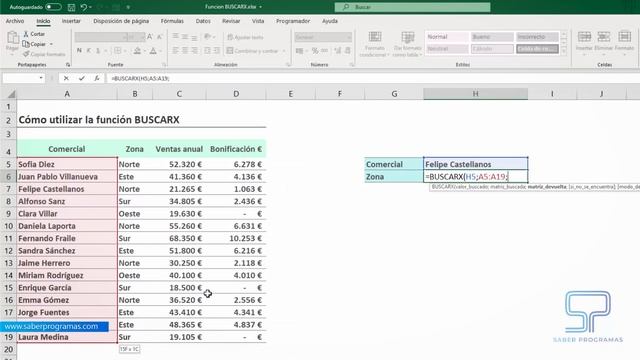Open the font color dropdown arrow
640x360 pixels.
click(161, 51)
